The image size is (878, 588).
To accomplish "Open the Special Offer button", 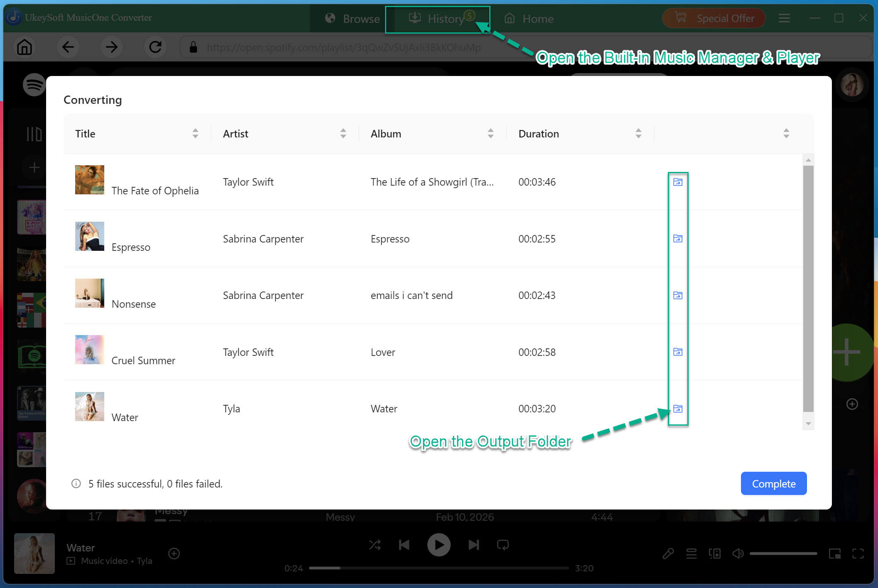I will pos(714,18).
